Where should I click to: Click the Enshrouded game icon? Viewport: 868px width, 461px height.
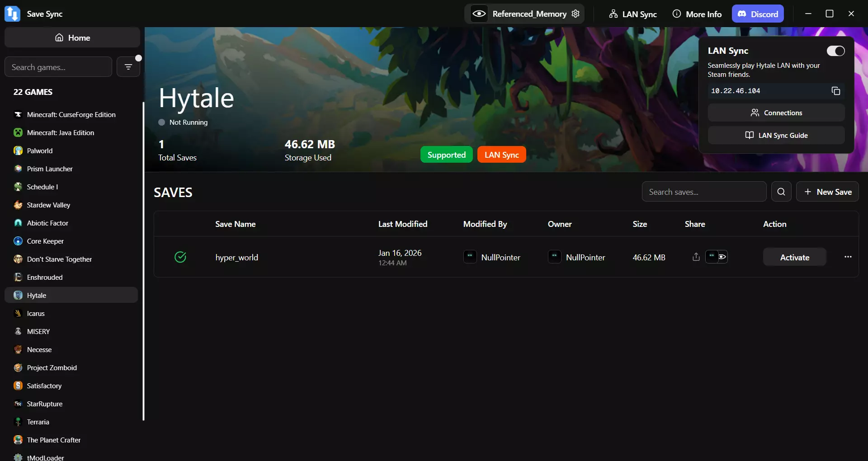[x=18, y=277]
